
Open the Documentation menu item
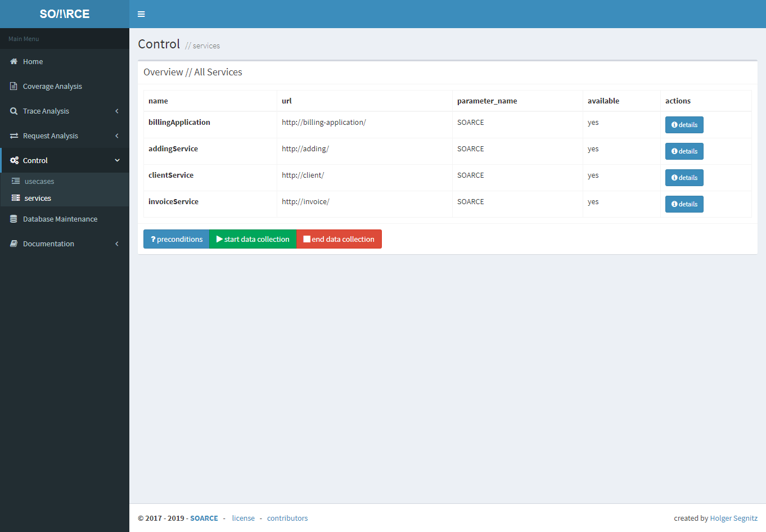pyautogui.click(x=65, y=244)
